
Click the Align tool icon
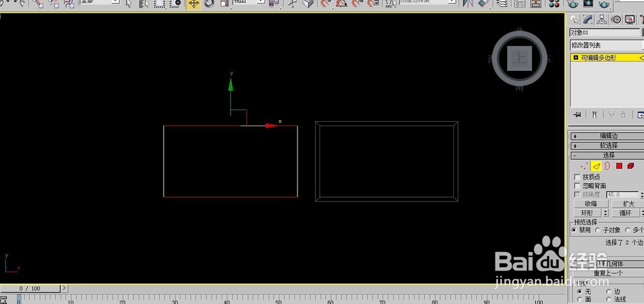484,4
